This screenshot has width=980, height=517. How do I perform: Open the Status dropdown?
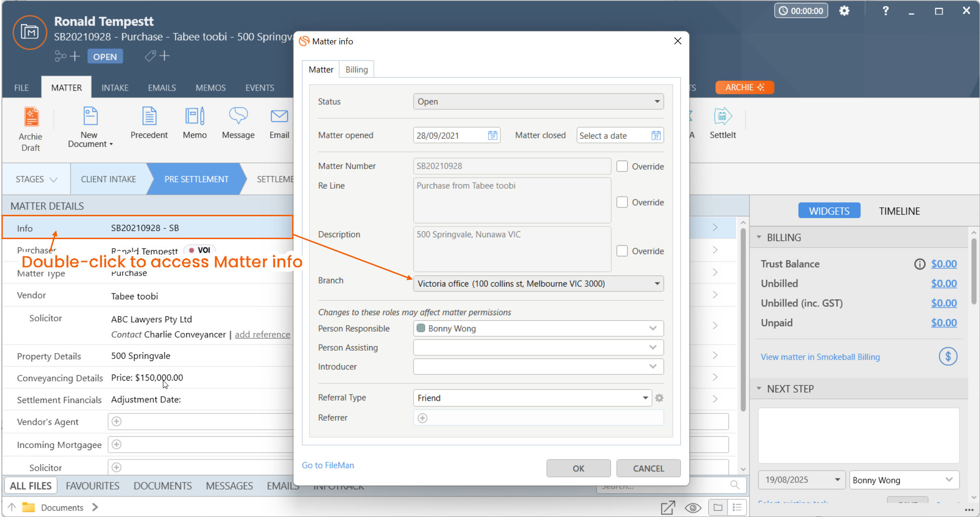click(x=538, y=101)
